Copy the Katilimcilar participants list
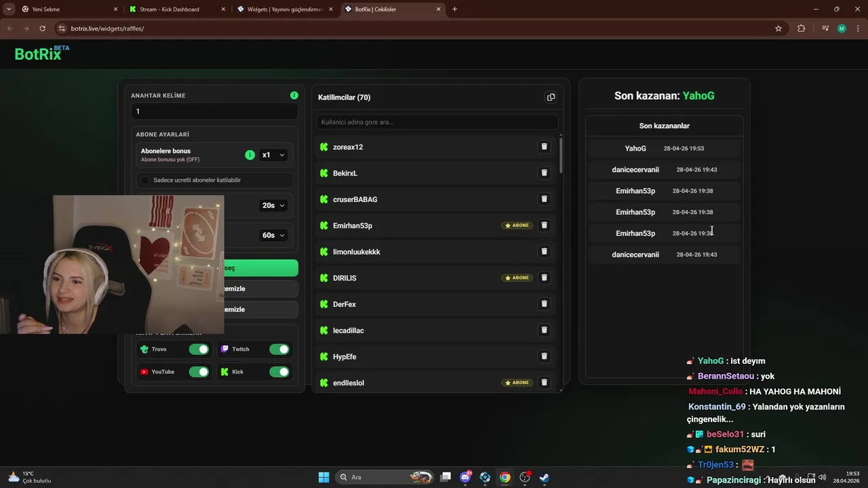The image size is (868, 488). [551, 97]
